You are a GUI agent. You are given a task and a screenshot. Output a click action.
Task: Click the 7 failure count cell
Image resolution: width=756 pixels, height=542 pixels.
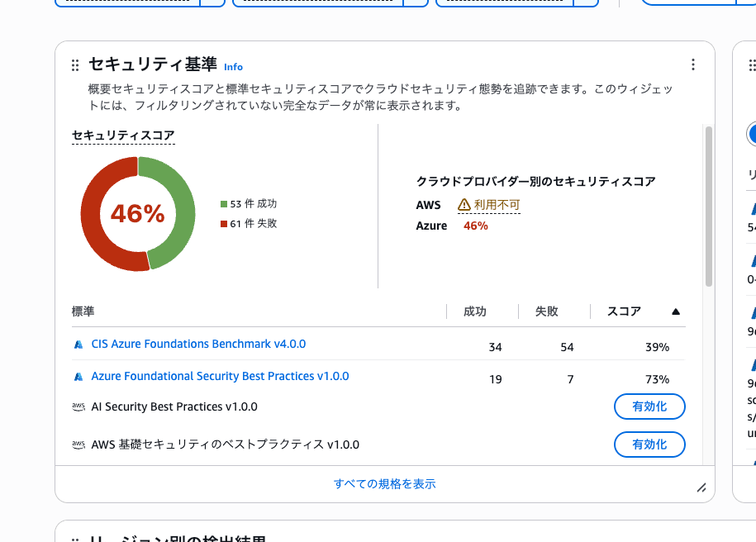(570, 379)
